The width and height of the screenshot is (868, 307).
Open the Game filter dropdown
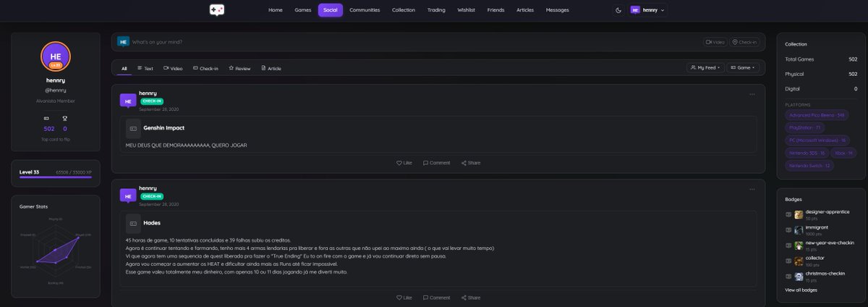coord(744,67)
